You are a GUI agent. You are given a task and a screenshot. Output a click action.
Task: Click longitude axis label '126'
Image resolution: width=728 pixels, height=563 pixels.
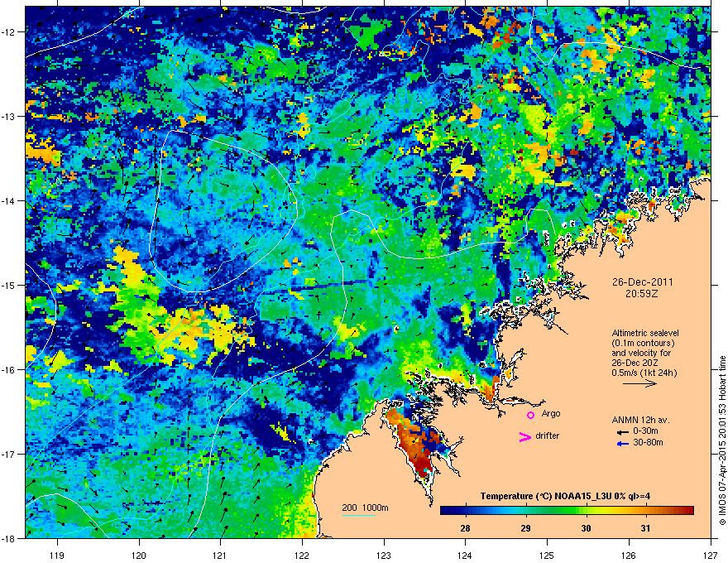pyautogui.click(x=629, y=555)
